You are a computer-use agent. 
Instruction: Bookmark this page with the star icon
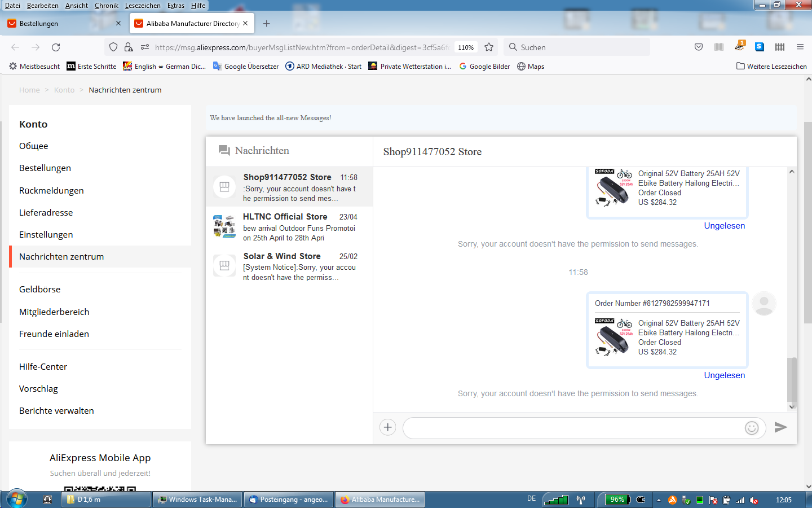click(x=489, y=47)
